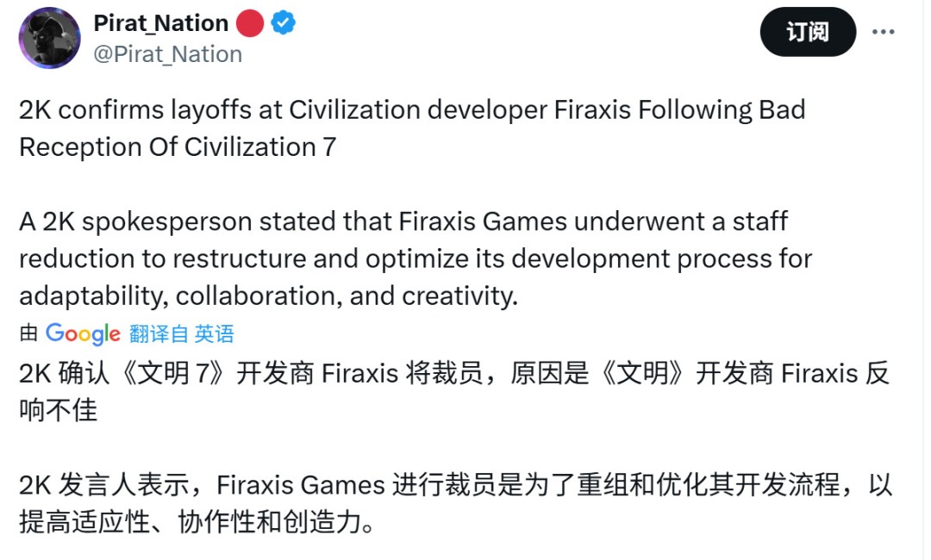The height and width of the screenshot is (560, 931).
Task: Click the Google logo in the translation line
Action: pyautogui.click(x=84, y=333)
